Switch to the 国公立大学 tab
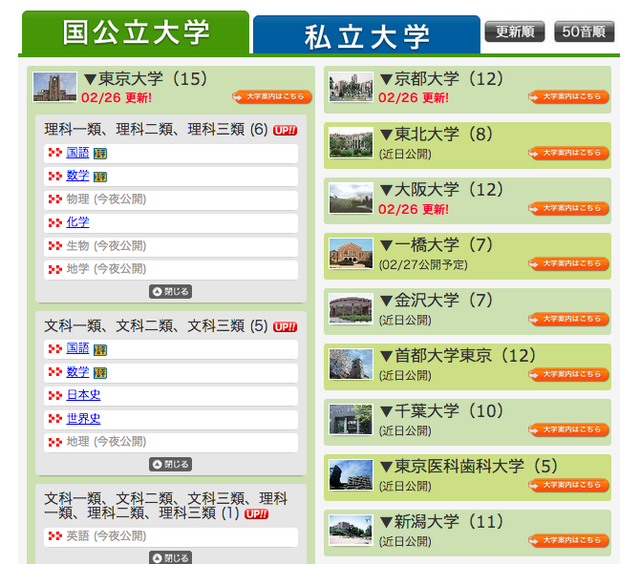The image size is (640, 564). click(136, 32)
